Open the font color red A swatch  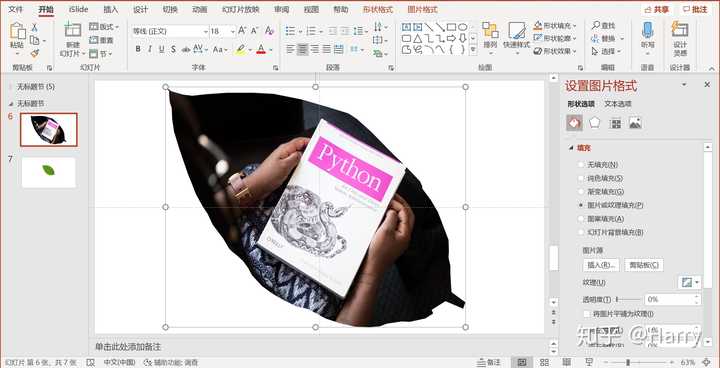[261, 49]
